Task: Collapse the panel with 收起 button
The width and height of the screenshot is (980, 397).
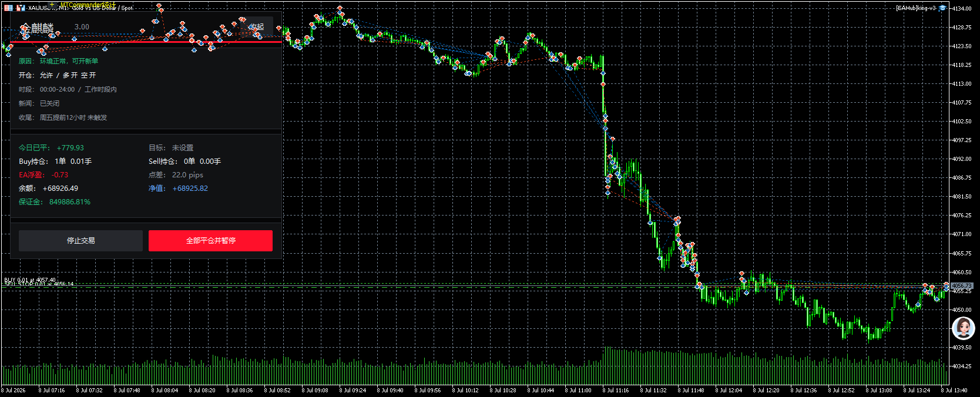Action: click(x=257, y=27)
